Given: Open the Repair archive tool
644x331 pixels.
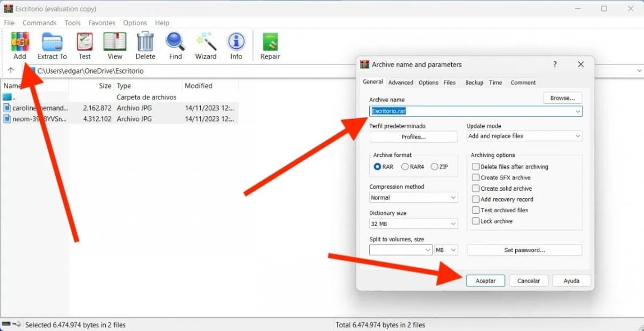Looking at the screenshot, I should pos(270,46).
